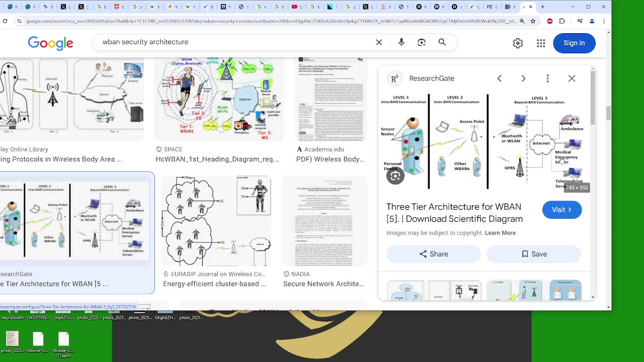This screenshot has width=644, height=362.
Task: Show next image in preview panel
Action: click(523, 78)
